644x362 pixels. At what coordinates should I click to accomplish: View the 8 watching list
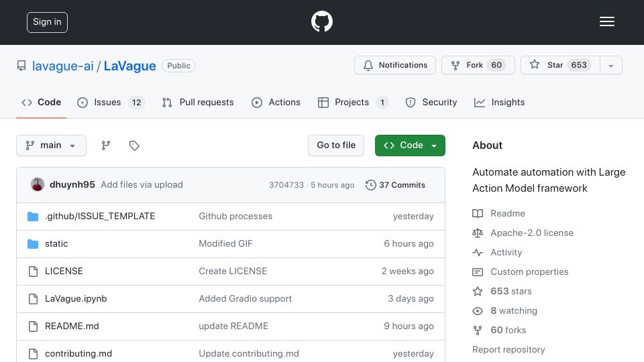click(504, 310)
